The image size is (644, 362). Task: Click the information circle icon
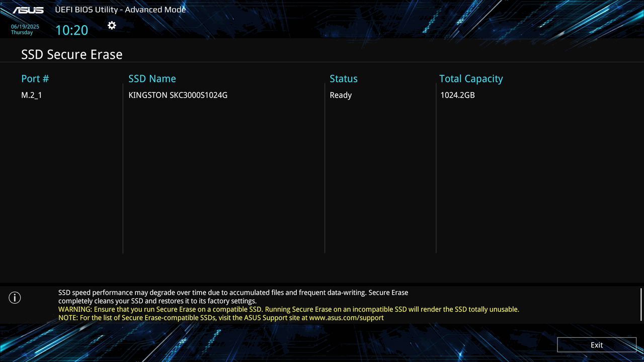(15, 298)
